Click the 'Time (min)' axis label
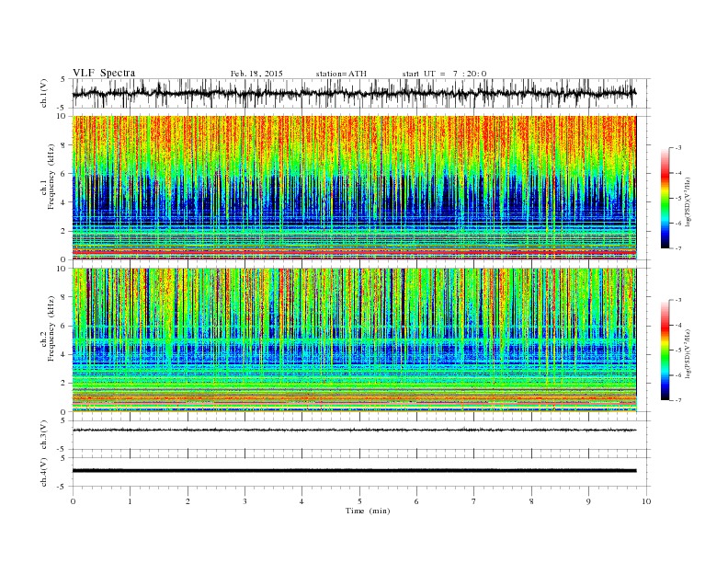The height and width of the screenshot is (563, 728). (x=368, y=511)
